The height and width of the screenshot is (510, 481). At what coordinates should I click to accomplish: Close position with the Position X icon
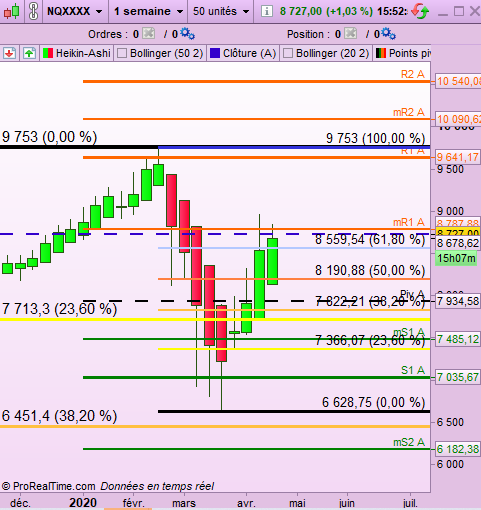tap(350, 34)
